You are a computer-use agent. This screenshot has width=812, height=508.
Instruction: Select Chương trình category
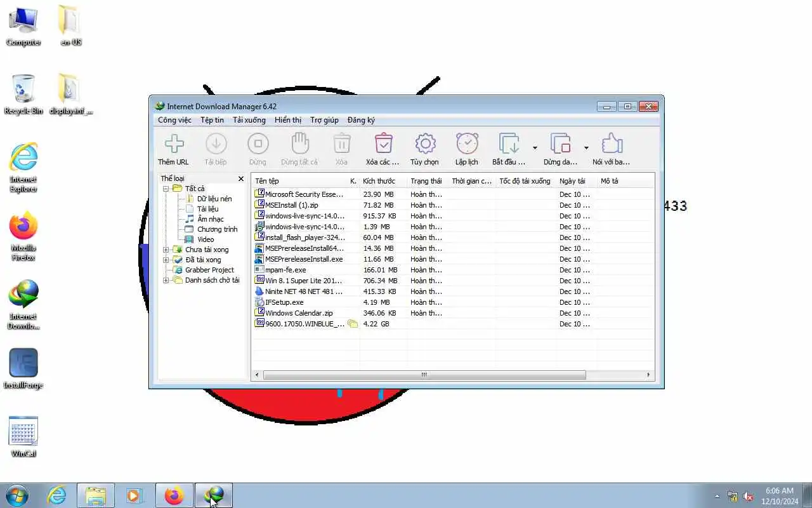coord(217,229)
